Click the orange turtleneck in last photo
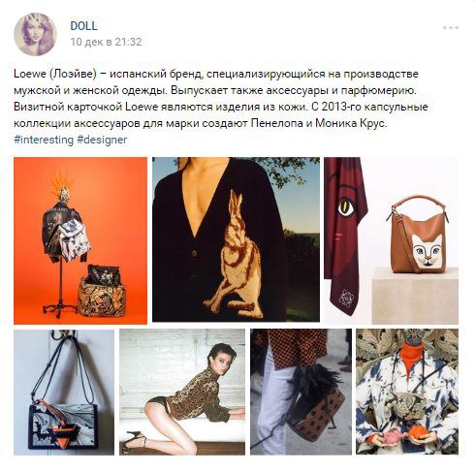 pos(412,357)
